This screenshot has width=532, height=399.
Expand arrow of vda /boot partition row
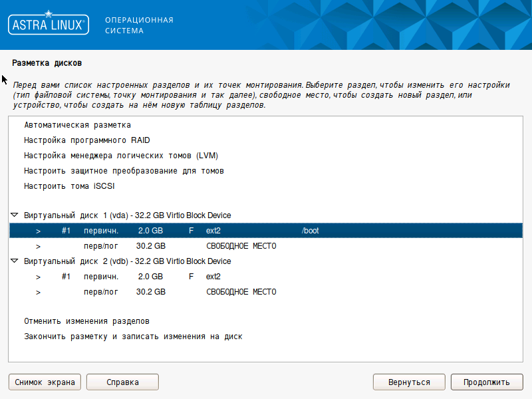39,231
